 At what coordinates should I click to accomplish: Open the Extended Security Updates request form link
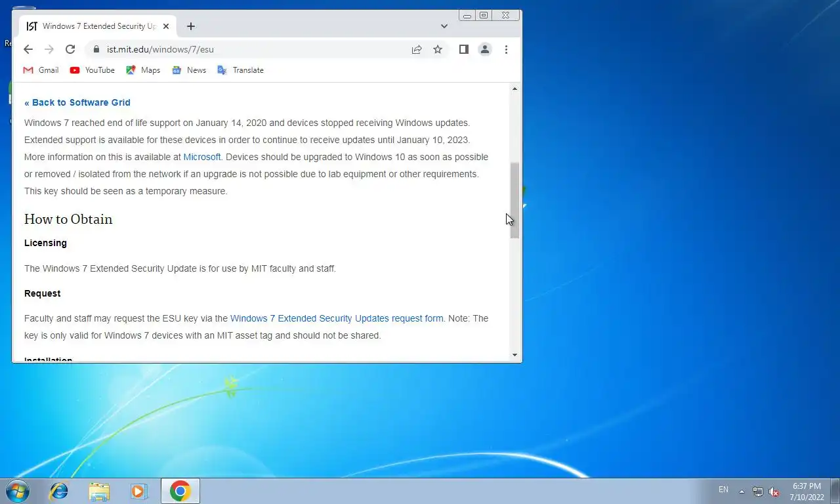(x=337, y=318)
